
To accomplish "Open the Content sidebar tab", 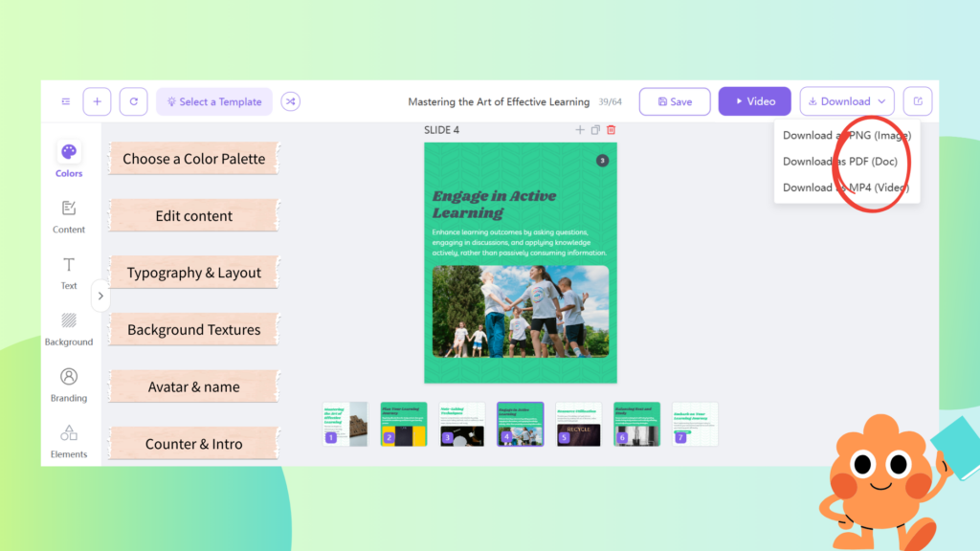I will (69, 217).
